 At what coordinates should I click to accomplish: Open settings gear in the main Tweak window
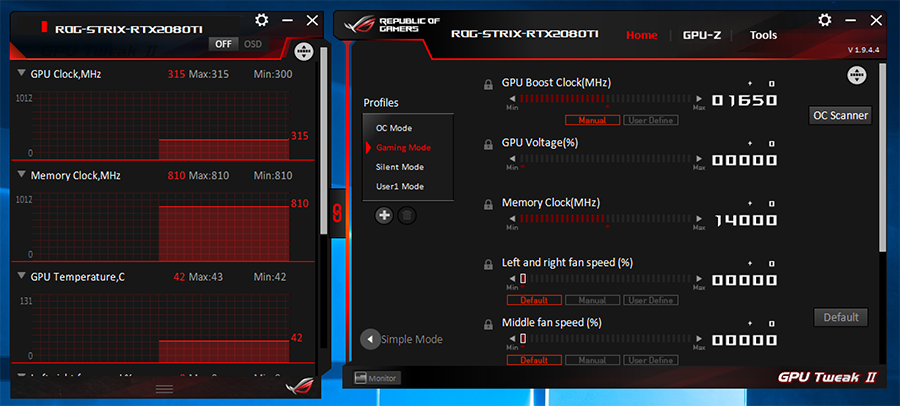(824, 20)
